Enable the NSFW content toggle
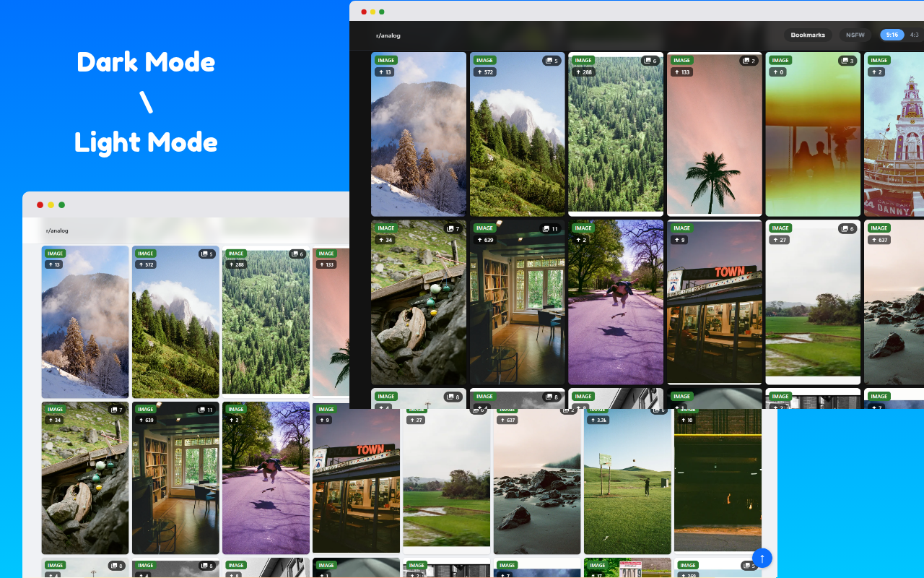Image resolution: width=924 pixels, height=578 pixels. click(855, 34)
